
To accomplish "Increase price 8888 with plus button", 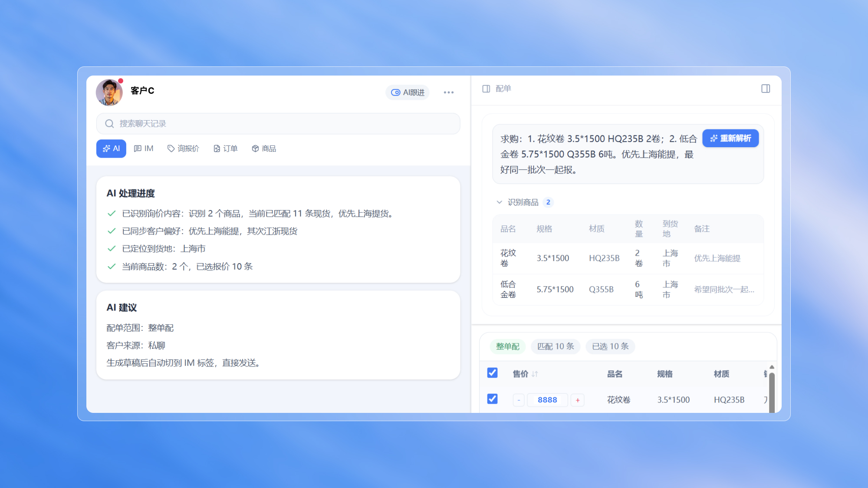I will [x=578, y=400].
